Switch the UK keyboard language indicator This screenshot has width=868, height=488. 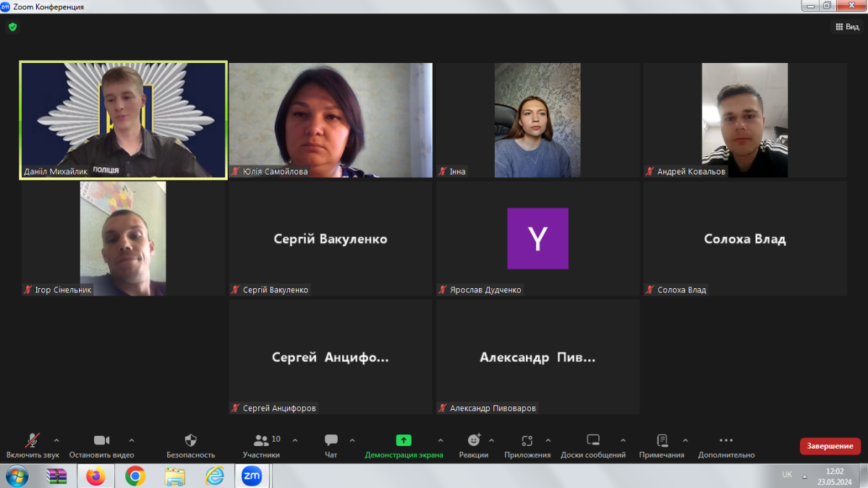tap(787, 475)
